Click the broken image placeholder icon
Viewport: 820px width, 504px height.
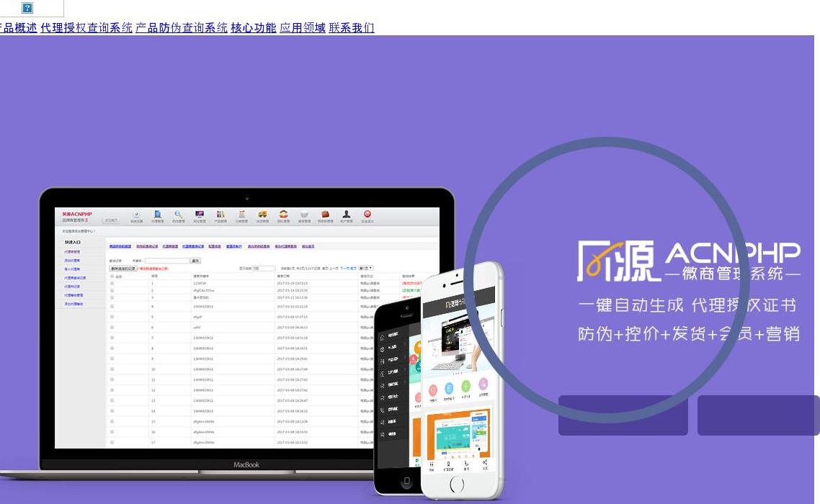[27, 8]
